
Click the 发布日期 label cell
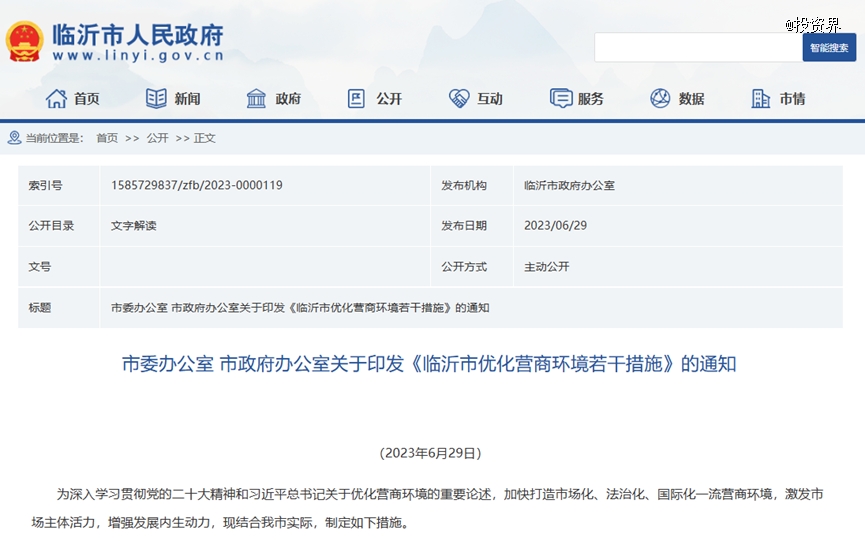[472, 226]
